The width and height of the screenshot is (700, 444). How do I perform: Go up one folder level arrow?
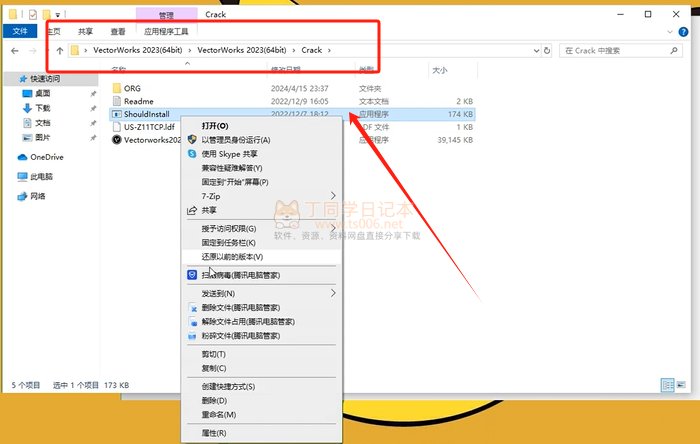[60, 50]
